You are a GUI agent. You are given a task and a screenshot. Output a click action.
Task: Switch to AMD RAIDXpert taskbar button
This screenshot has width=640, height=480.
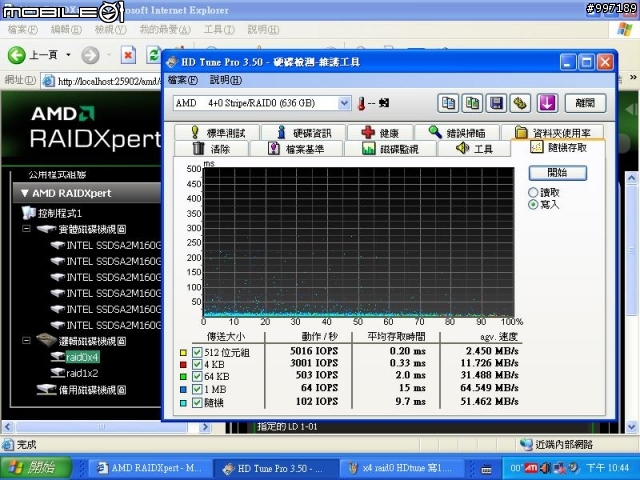(150, 468)
